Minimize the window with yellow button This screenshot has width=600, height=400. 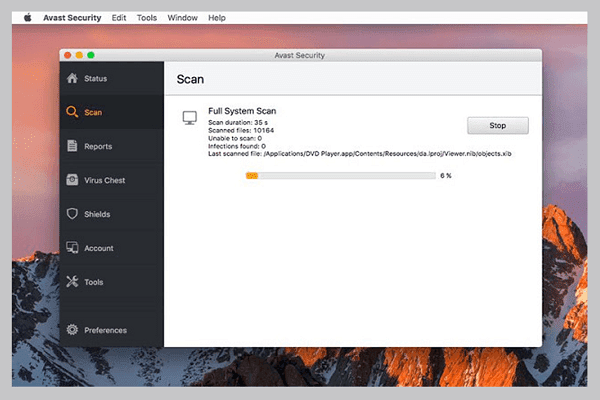[x=79, y=55]
